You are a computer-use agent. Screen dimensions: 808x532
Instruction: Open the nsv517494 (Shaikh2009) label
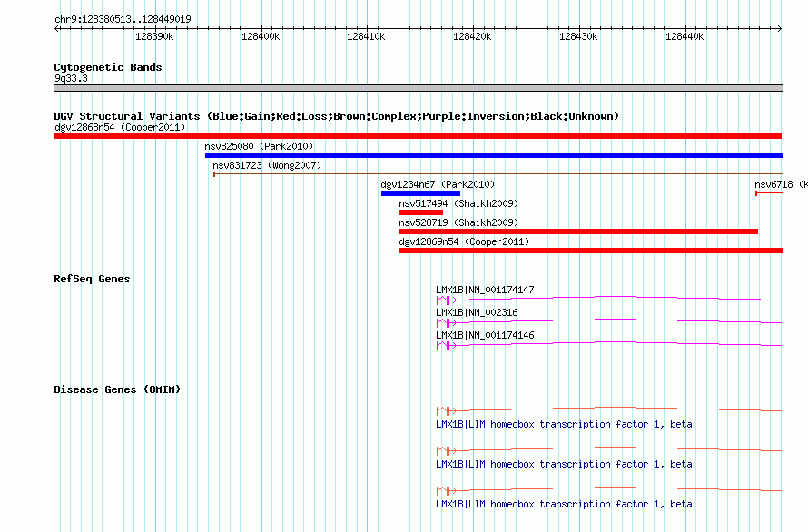pyautogui.click(x=458, y=203)
